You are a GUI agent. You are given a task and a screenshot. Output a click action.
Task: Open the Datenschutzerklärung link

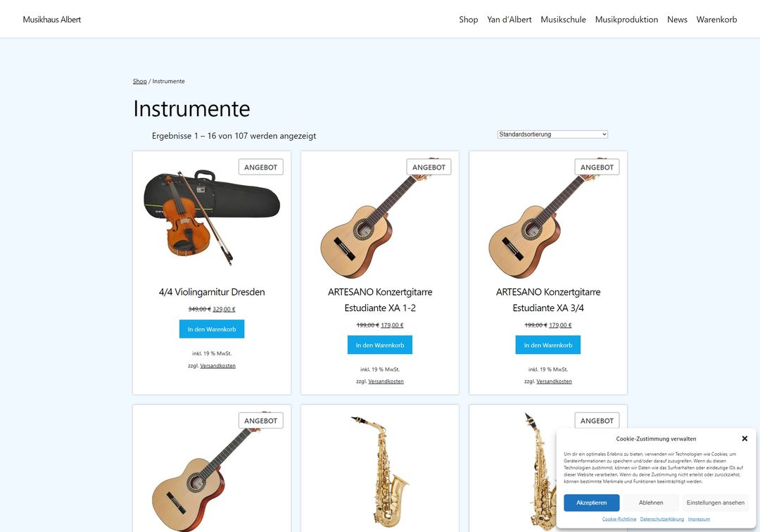[662, 519]
